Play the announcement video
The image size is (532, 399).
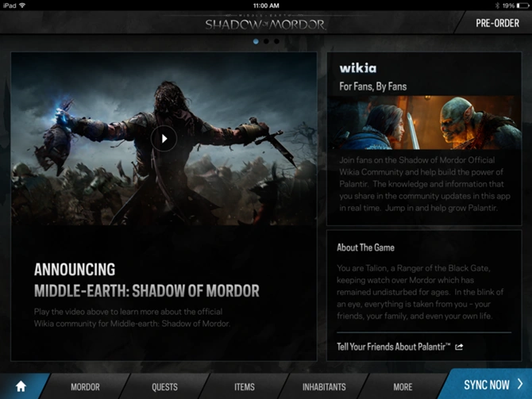tap(164, 139)
